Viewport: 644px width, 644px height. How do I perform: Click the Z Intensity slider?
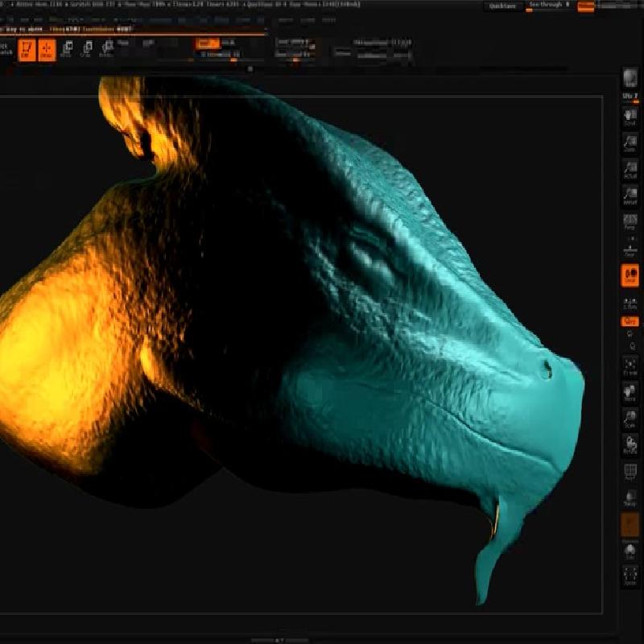tap(219, 55)
